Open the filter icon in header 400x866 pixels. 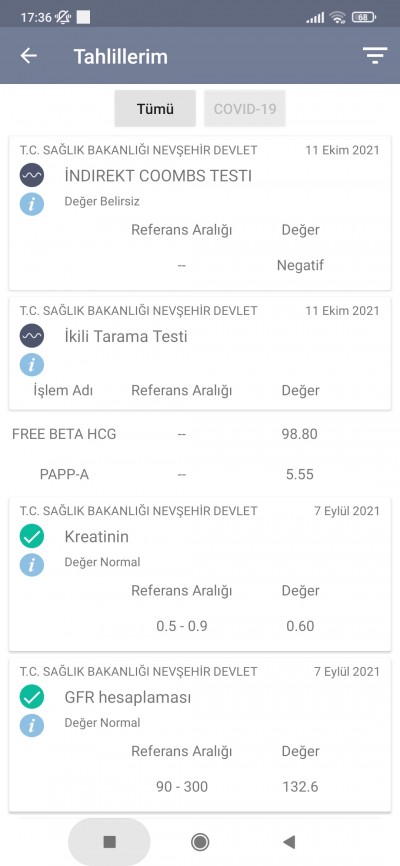[375, 56]
